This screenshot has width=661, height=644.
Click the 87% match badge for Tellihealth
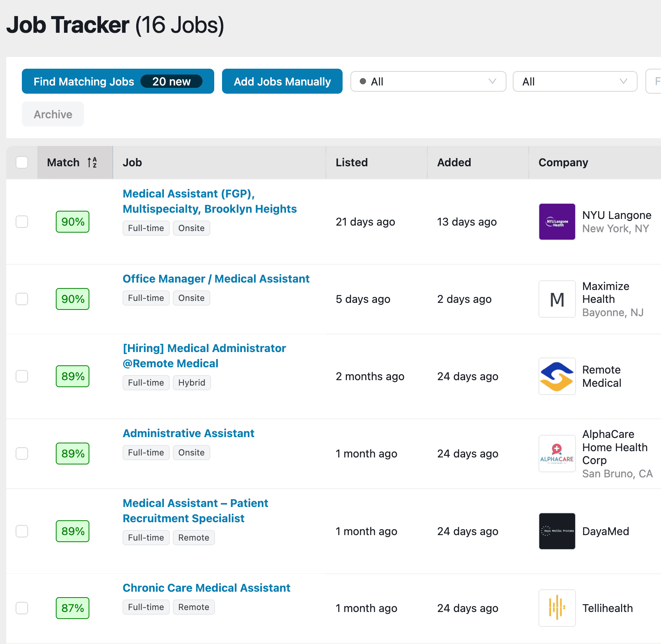73,608
